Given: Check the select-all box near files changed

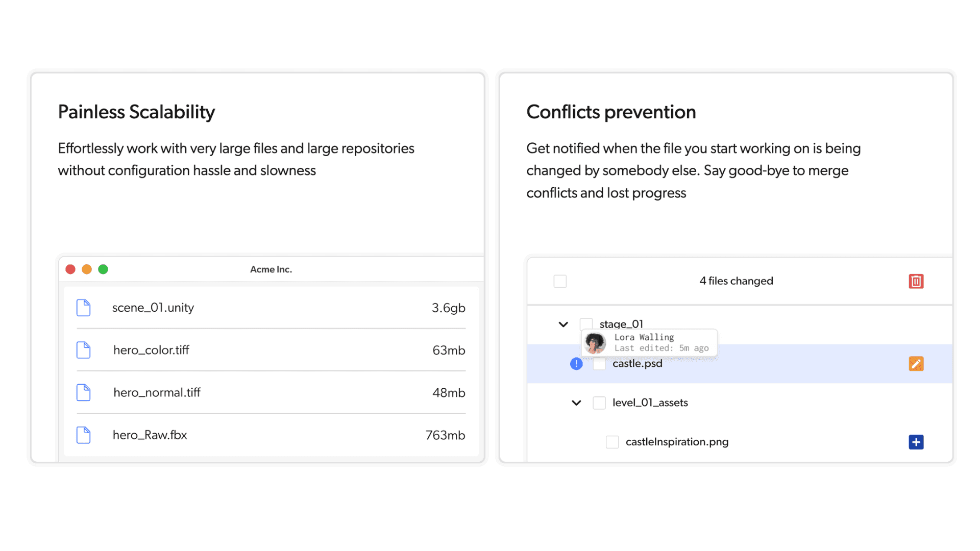Looking at the screenshot, I should click(560, 281).
